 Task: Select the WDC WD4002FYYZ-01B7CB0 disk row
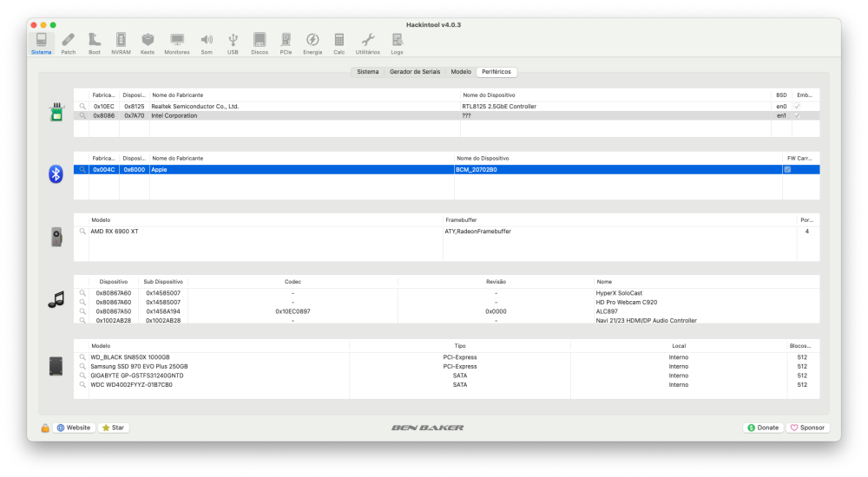(446, 384)
